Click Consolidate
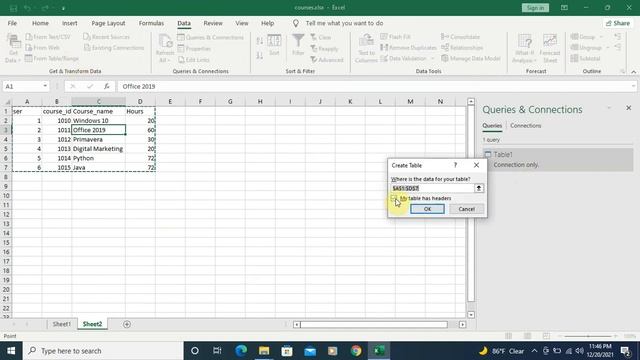The width and height of the screenshot is (640, 360). 460,37
